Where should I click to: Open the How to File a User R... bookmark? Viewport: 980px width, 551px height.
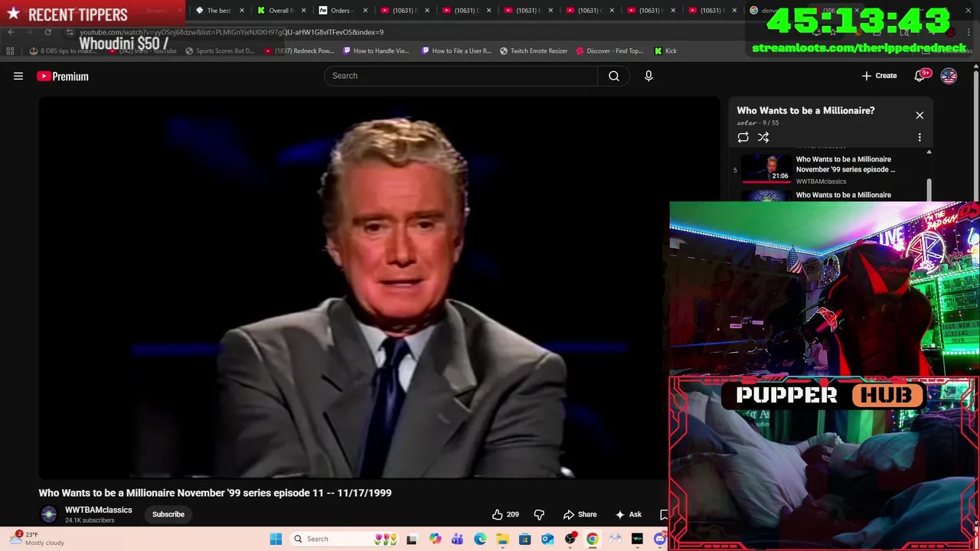point(456,51)
